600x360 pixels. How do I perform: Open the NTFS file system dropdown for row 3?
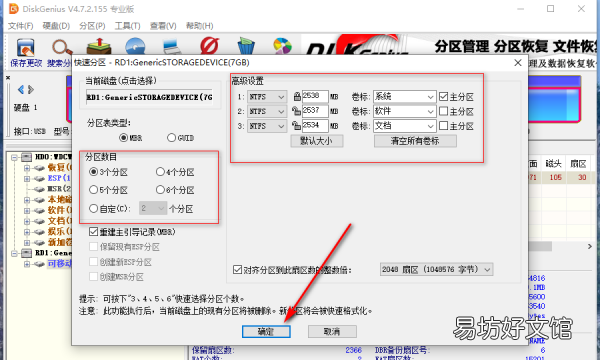(267, 126)
